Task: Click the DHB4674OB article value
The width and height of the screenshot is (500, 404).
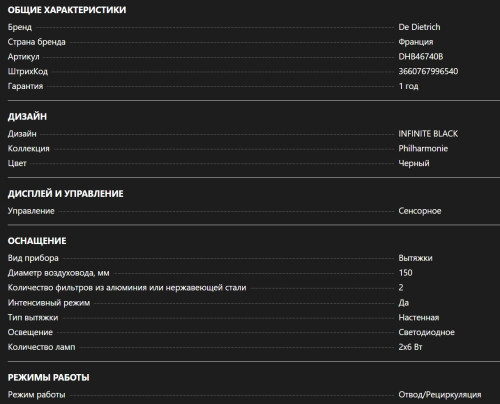Action: pos(421,57)
